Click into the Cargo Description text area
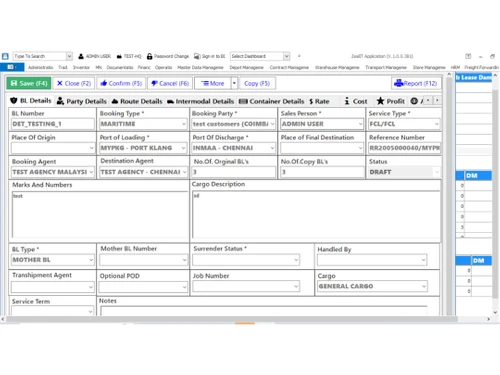The width and height of the screenshot is (500, 375). (x=316, y=215)
